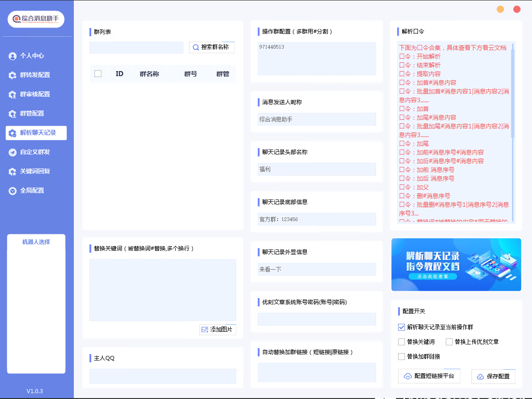Click the picture icon on 添加图片
This screenshot has width=532, height=399.
(x=205, y=329)
